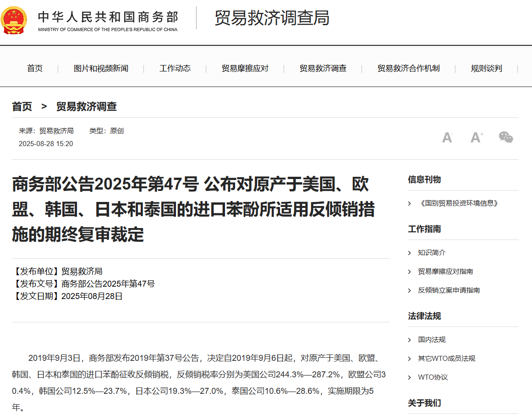This screenshot has height=419, width=532.
Task: Go to 工作动态 section
Action: click(x=175, y=68)
